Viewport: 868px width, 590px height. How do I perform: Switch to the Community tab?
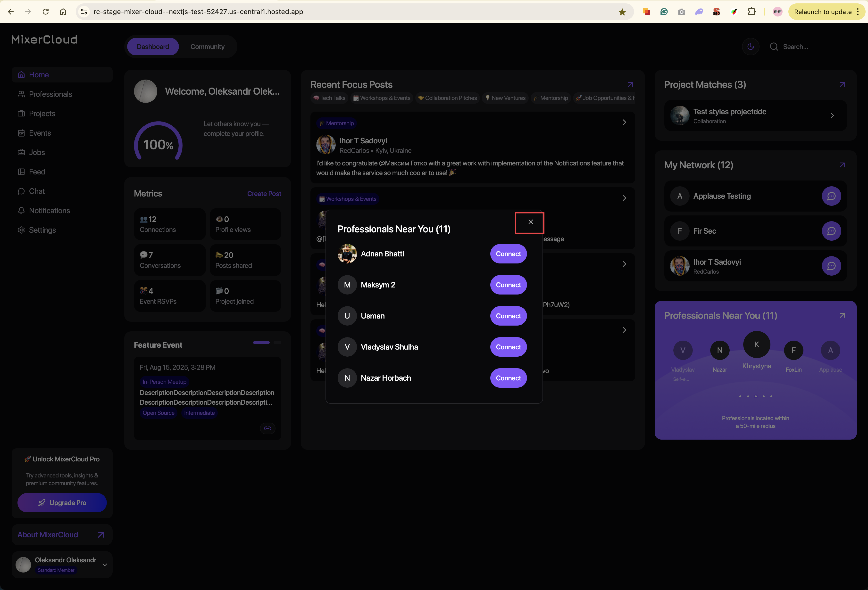(207, 47)
